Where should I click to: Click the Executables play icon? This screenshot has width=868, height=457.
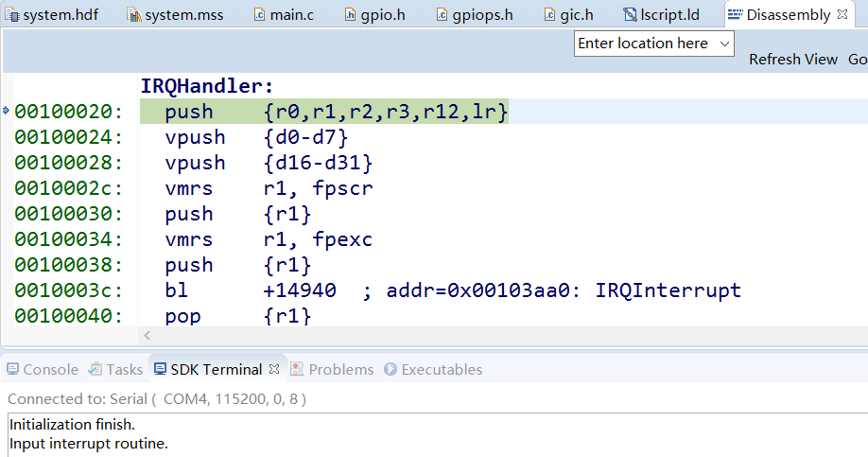(x=391, y=369)
